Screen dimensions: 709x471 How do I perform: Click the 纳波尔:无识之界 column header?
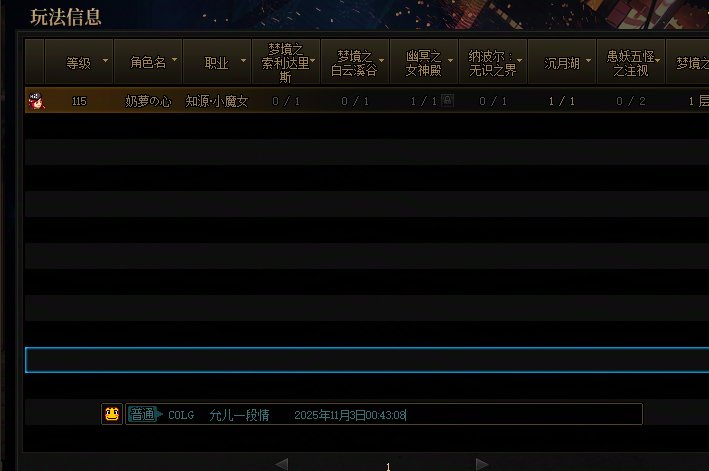tap(492, 62)
